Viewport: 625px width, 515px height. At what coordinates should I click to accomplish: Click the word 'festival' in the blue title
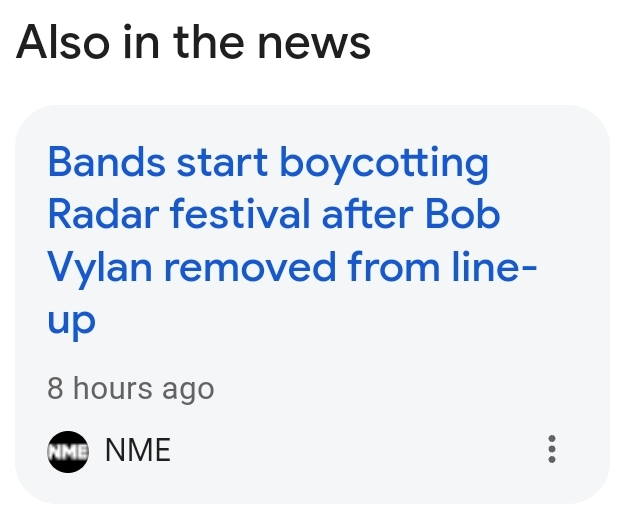coord(240,214)
